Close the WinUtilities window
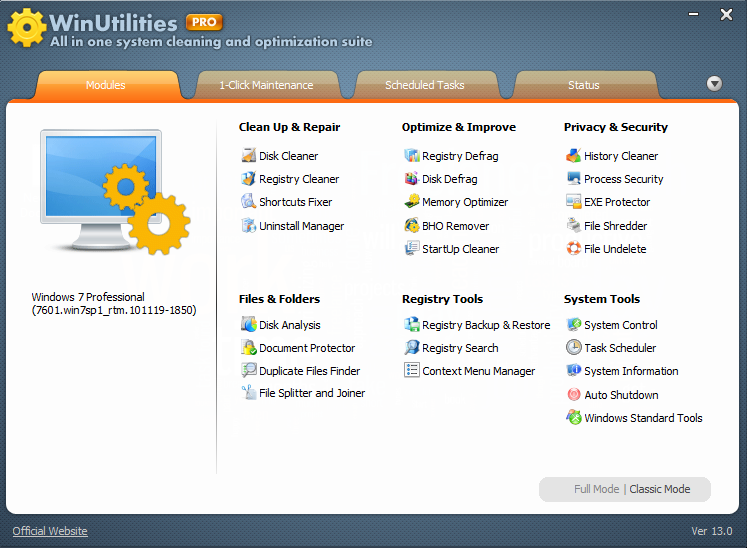The image size is (747, 548). pos(726,14)
